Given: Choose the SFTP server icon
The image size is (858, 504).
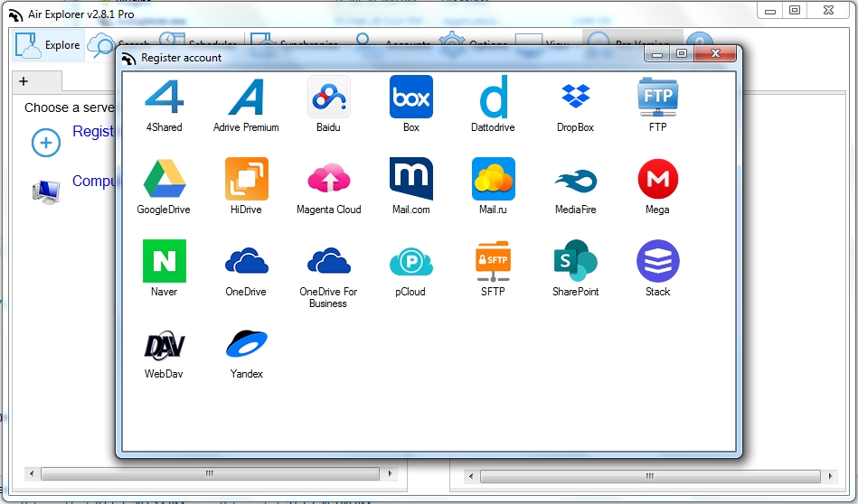Looking at the screenshot, I should coord(493,261).
